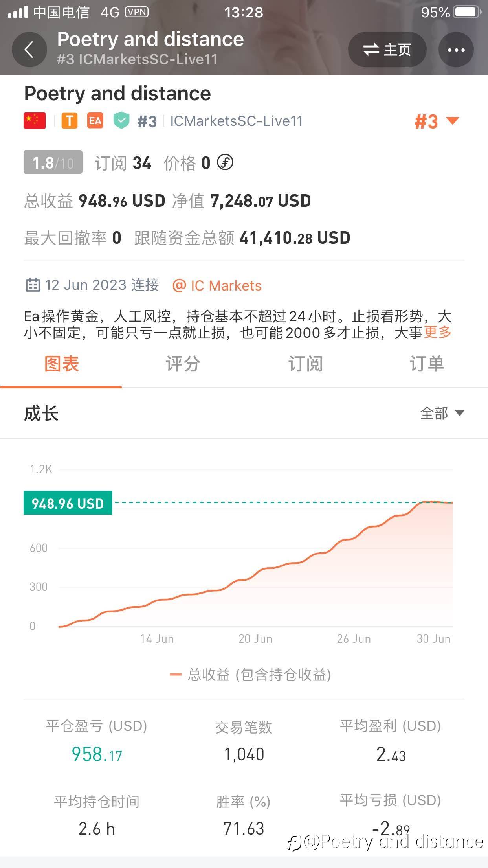
Task: Open the 全部 time range dropdown
Action: [442, 414]
